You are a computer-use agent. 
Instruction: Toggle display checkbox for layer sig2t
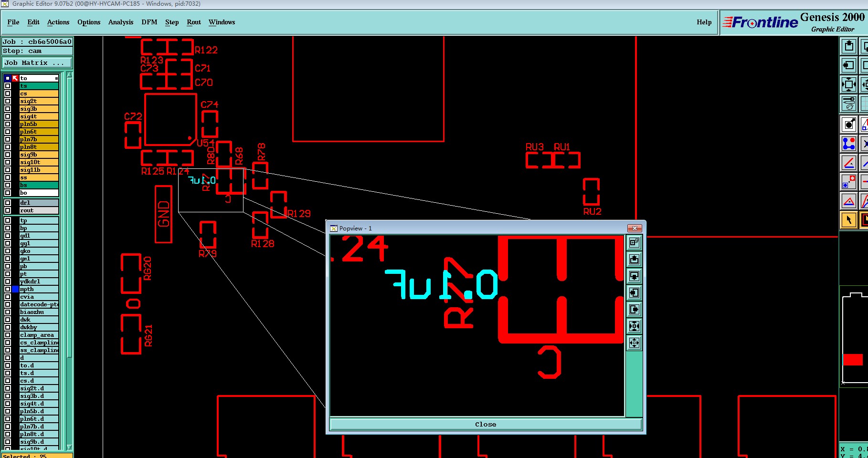point(8,101)
